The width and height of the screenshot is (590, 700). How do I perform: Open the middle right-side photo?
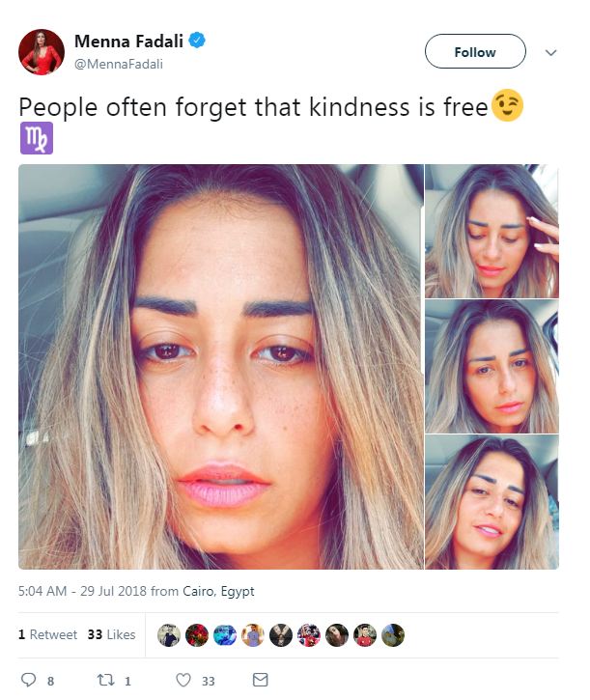pos(492,367)
